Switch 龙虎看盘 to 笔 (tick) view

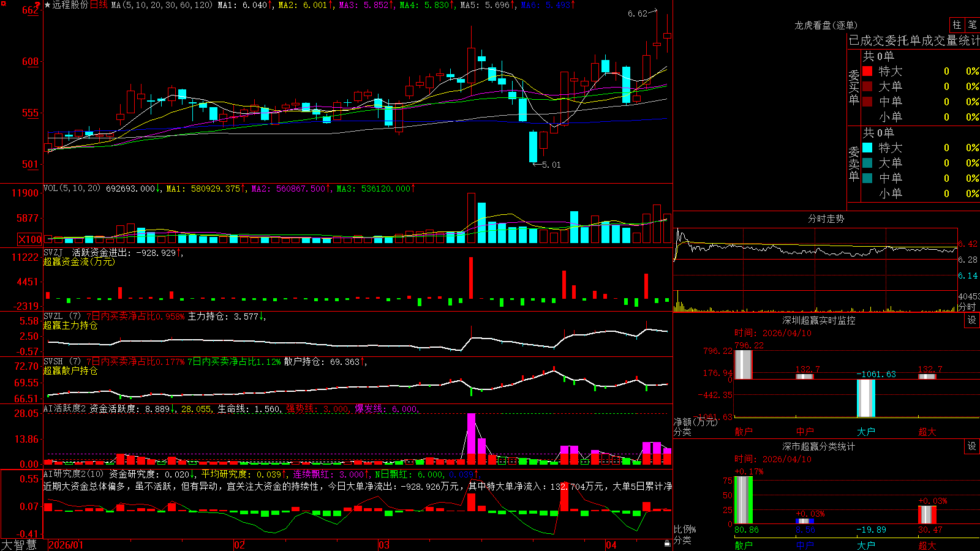972,25
